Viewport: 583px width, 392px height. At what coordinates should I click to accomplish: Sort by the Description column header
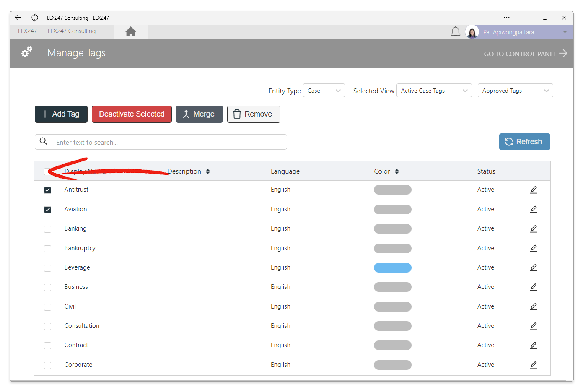(189, 171)
